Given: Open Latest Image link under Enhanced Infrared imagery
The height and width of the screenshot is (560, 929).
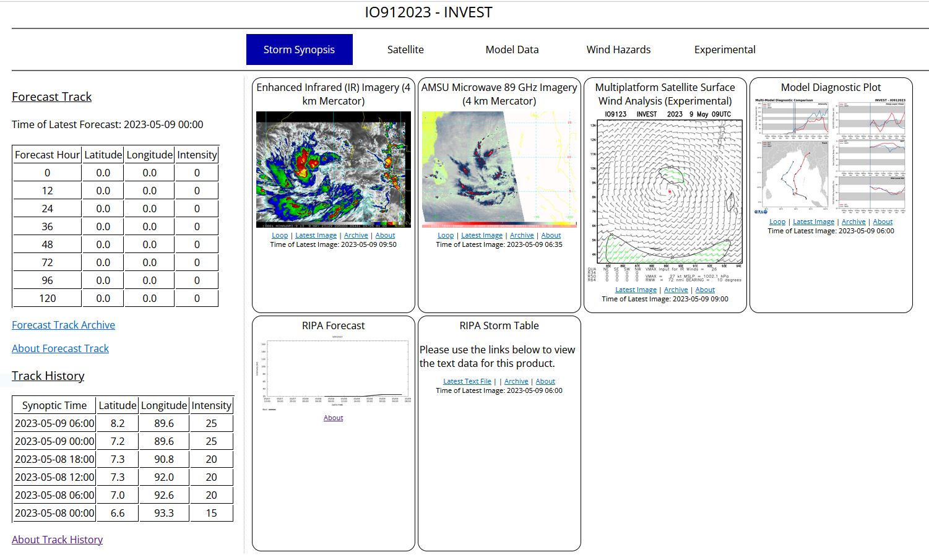Looking at the screenshot, I should [x=316, y=235].
